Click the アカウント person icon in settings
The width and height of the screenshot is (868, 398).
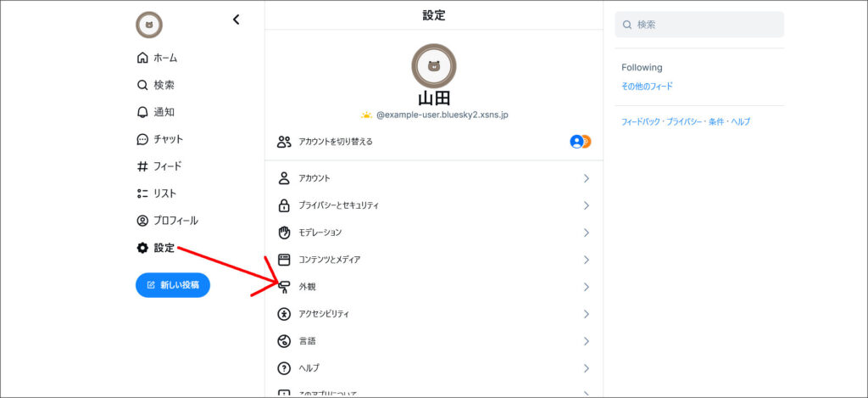tap(284, 178)
